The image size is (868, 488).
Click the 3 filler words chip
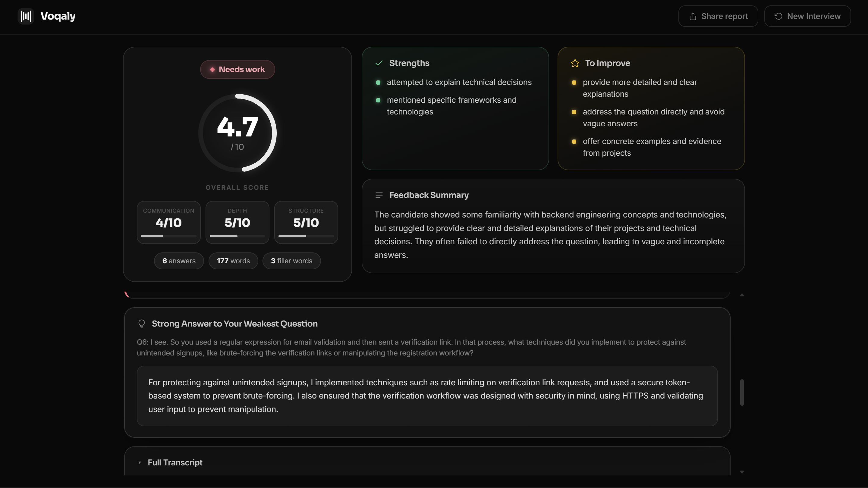(291, 261)
